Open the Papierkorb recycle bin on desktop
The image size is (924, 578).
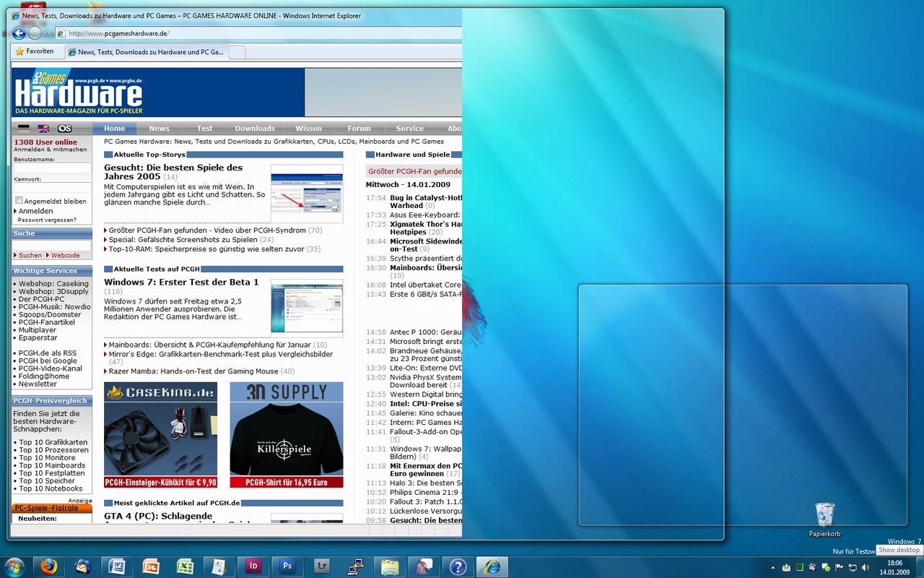pos(824,520)
